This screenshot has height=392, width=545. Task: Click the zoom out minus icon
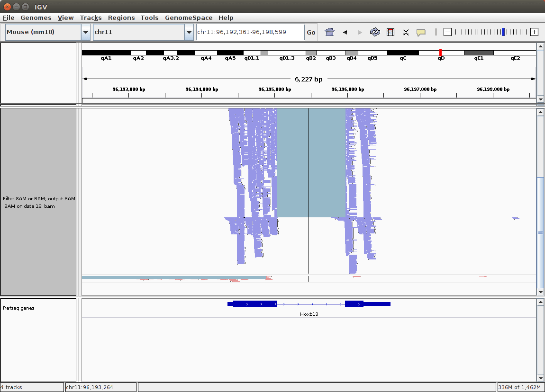click(447, 32)
